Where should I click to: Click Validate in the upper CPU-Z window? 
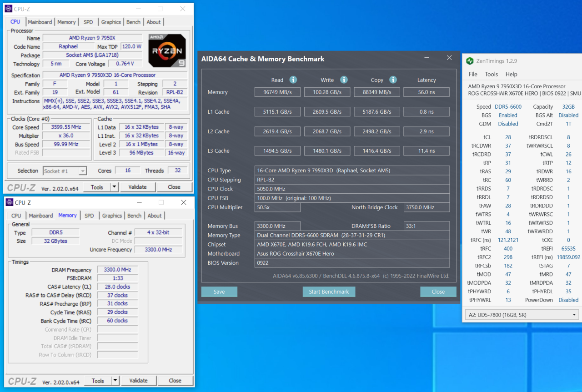tap(137, 187)
